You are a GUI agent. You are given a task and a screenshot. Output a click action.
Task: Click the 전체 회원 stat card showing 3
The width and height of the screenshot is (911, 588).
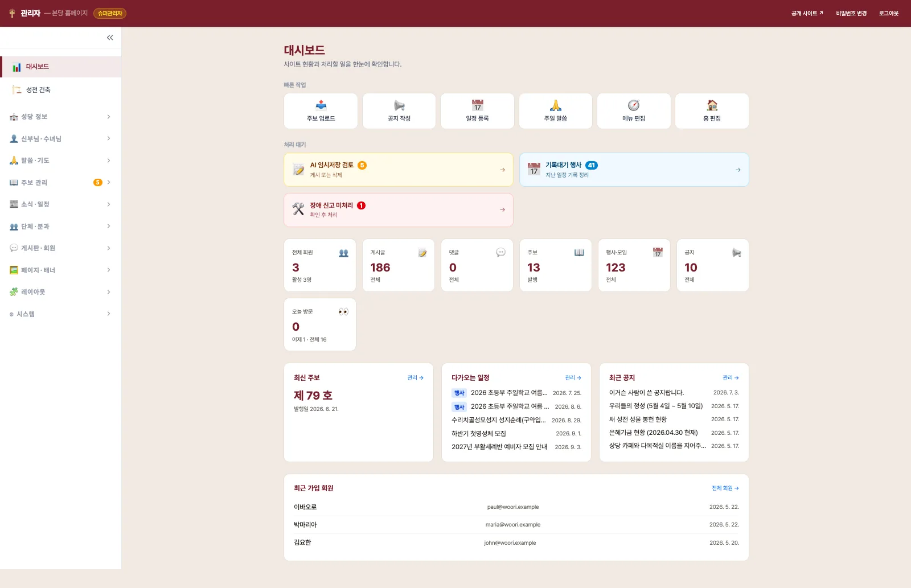320,265
